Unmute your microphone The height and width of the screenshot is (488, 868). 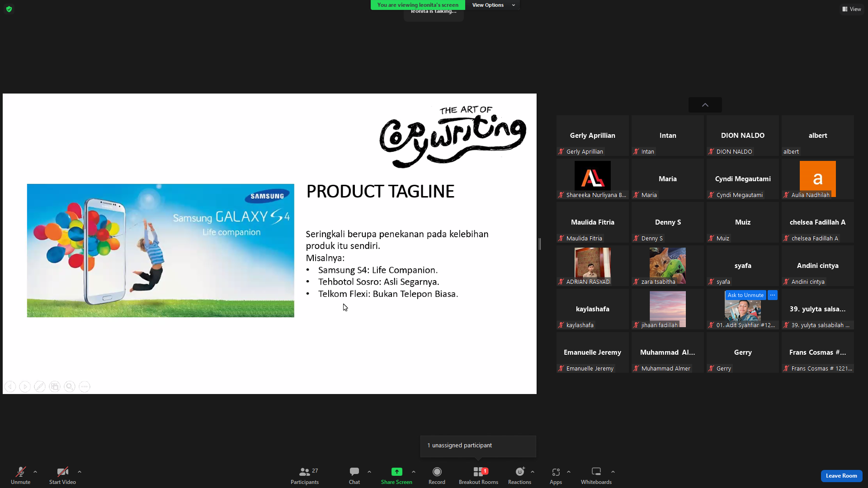coord(21,476)
